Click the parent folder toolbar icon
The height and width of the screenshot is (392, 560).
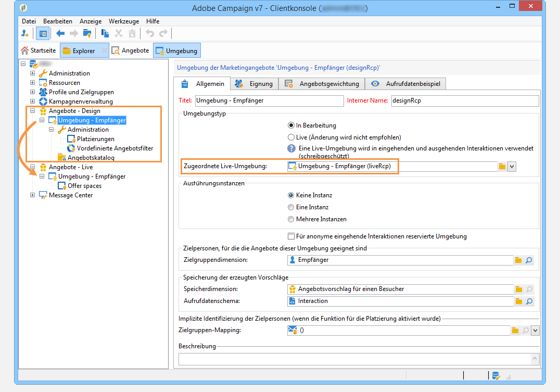pyautogui.click(x=87, y=34)
